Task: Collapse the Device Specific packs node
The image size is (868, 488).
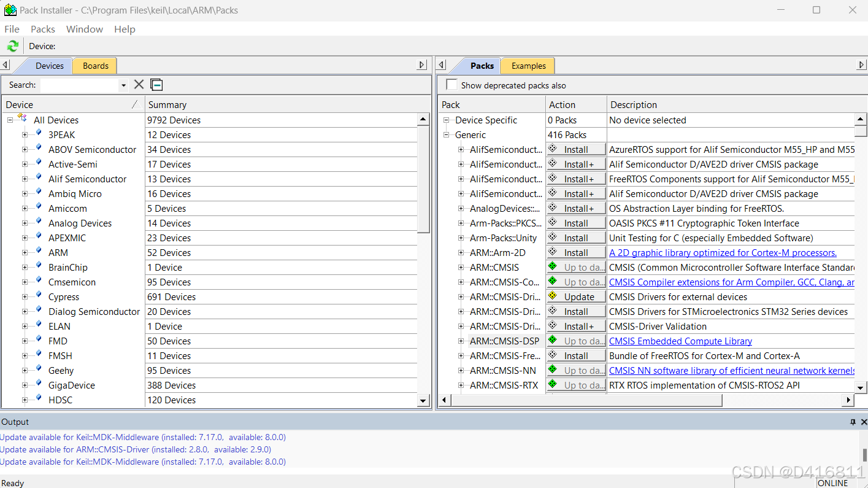Action: point(447,120)
